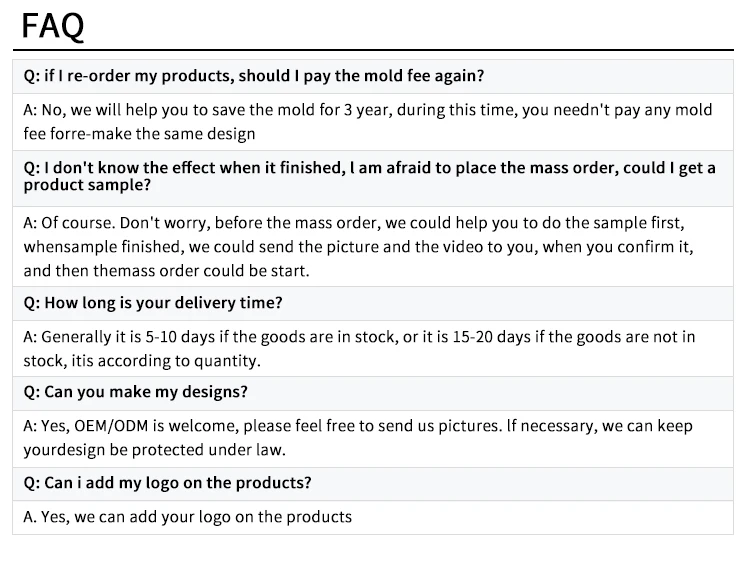Viewport: 750px width, 573px height.
Task: Click the FAQ heading title
Action: 53,25
